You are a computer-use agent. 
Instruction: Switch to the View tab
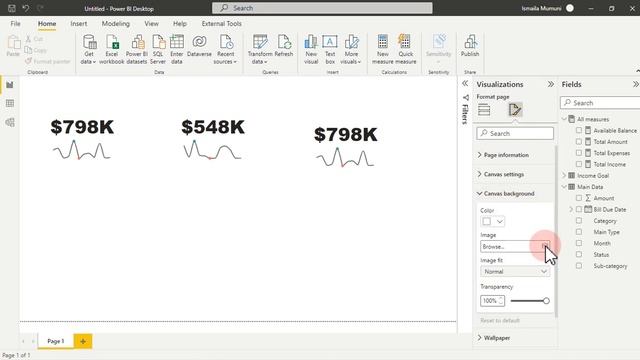click(151, 24)
